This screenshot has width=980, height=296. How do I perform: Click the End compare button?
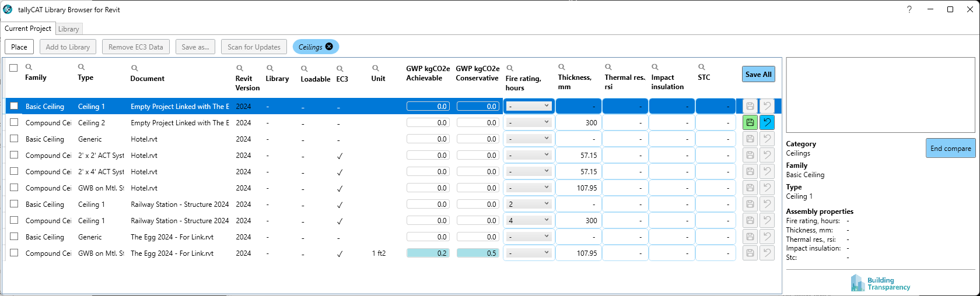950,148
